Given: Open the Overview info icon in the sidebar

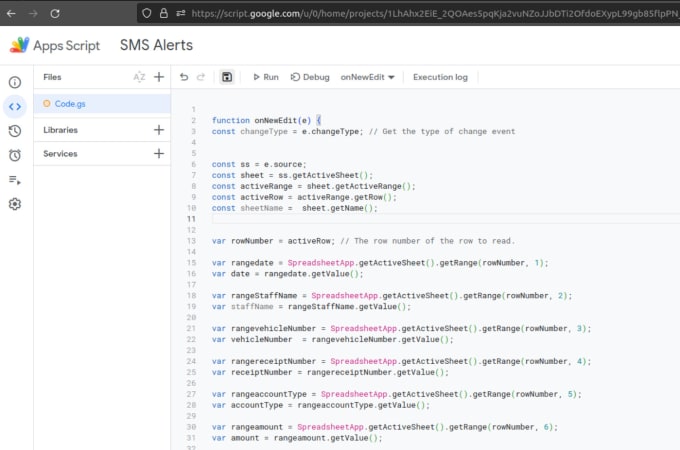Looking at the screenshot, I should [x=15, y=82].
